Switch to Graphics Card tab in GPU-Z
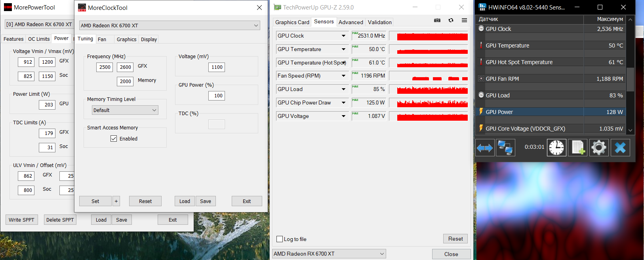The width and height of the screenshot is (644, 260). [292, 22]
